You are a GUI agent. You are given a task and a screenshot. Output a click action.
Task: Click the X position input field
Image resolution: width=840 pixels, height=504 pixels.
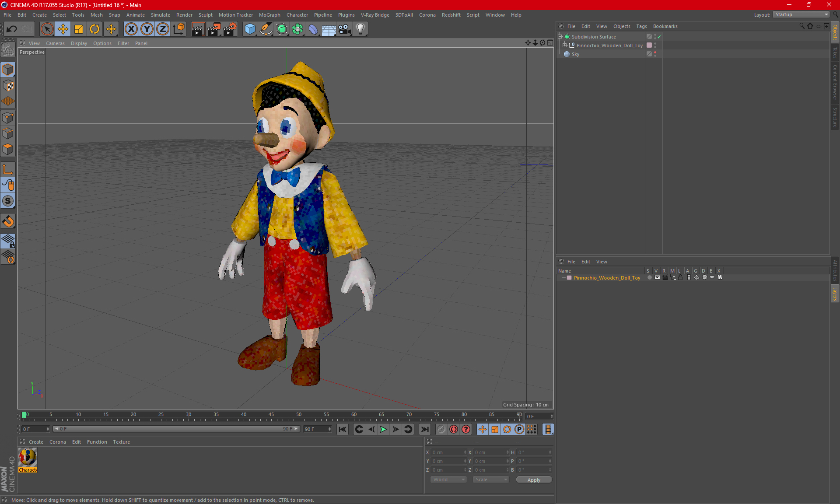(x=449, y=452)
